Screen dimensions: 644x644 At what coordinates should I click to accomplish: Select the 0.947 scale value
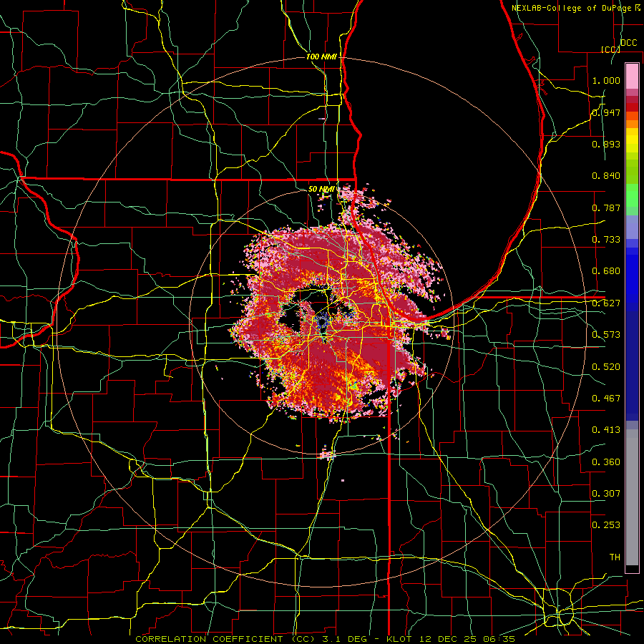pyautogui.click(x=606, y=112)
